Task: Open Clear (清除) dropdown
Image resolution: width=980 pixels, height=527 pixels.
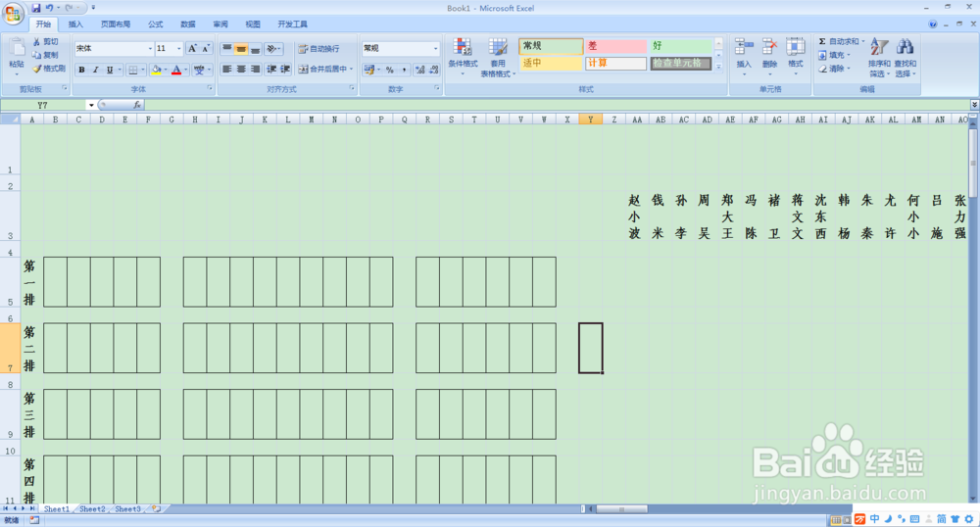Action: click(x=835, y=69)
